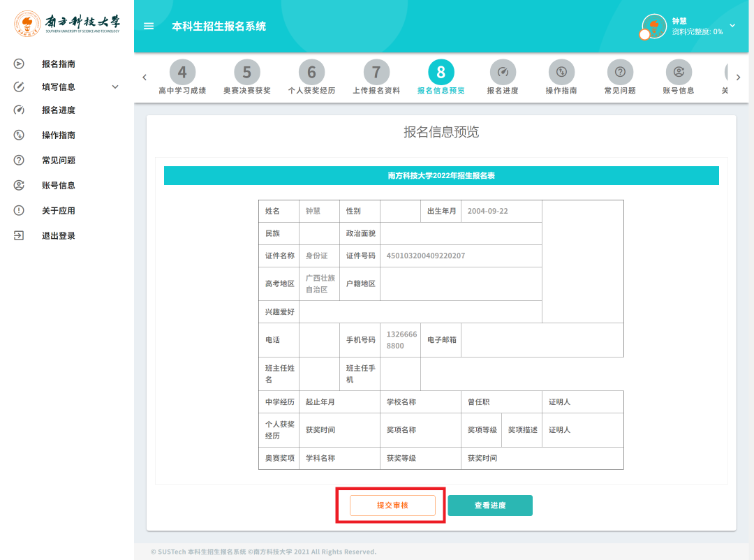This screenshot has height=560, width=754.
Task: Click the 账号信息 icon in sidebar
Action: [x=19, y=186]
